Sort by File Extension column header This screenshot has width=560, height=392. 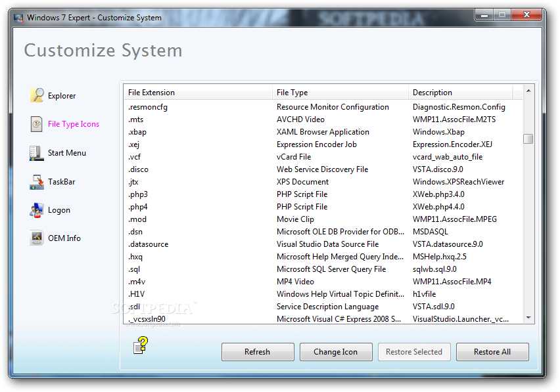pos(198,93)
